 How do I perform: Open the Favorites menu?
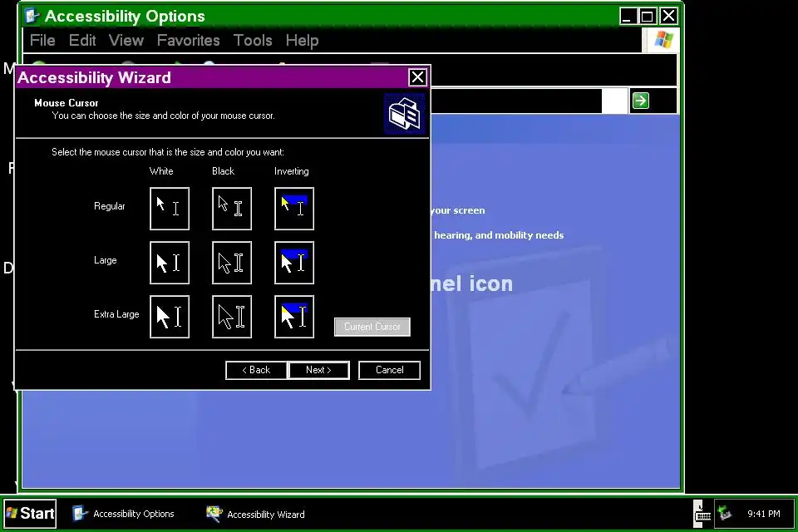[x=189, y=40]
